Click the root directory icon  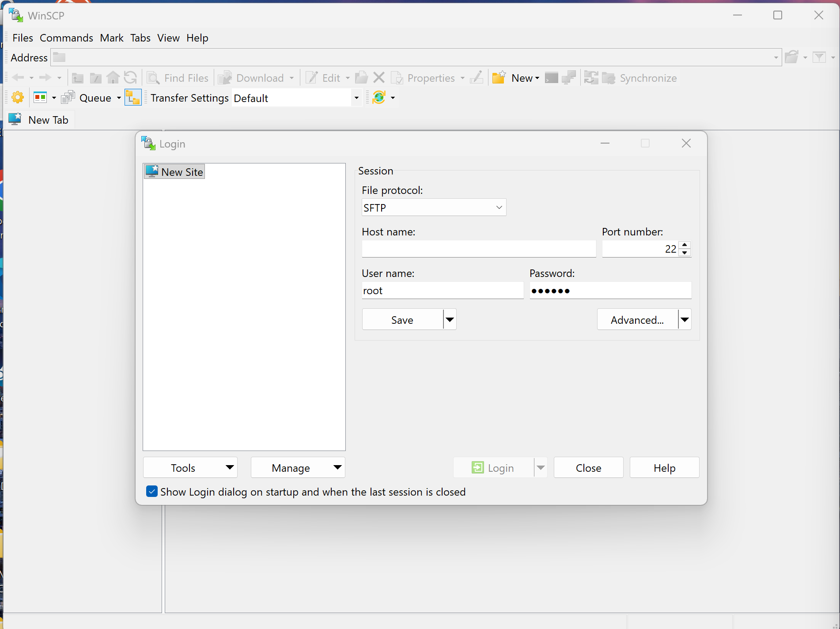pos(95,78)
